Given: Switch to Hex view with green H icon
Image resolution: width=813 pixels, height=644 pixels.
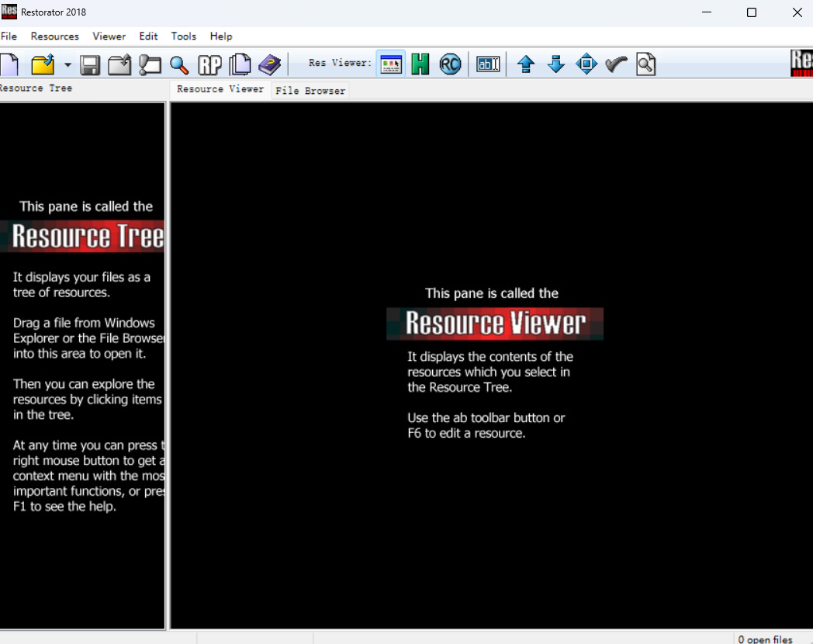Looking at the screenshot, I should [x=420, y=64].
